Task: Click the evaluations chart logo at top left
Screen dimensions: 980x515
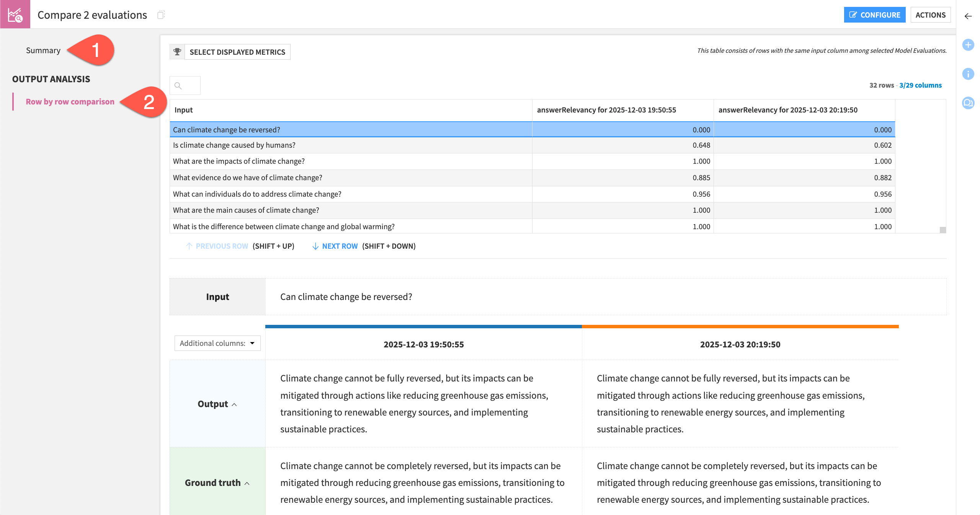Action: pos(15,14)
